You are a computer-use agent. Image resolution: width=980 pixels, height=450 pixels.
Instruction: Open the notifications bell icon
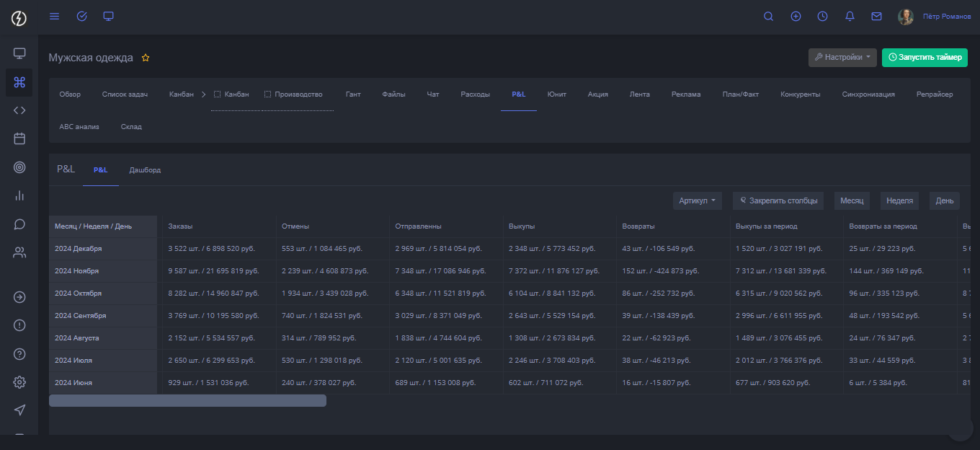[x=850, y=17]
